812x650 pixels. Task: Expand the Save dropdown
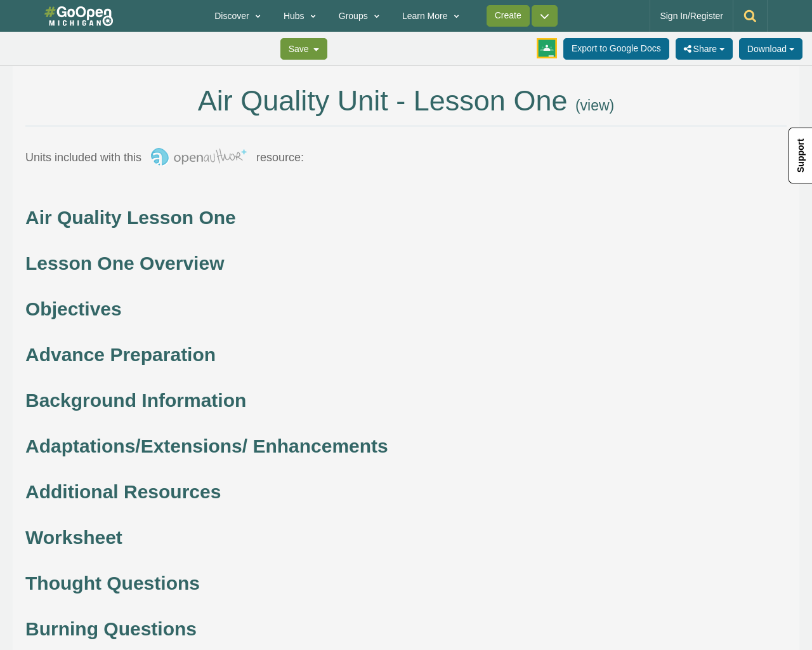(303, 48)
